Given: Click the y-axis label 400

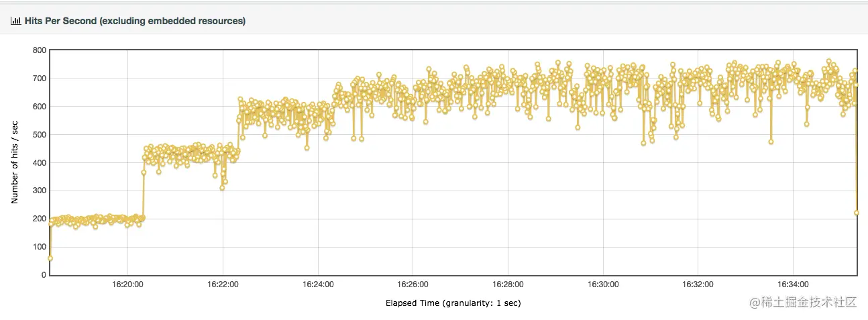Looking at the screenshot, I should pos(39,163).
